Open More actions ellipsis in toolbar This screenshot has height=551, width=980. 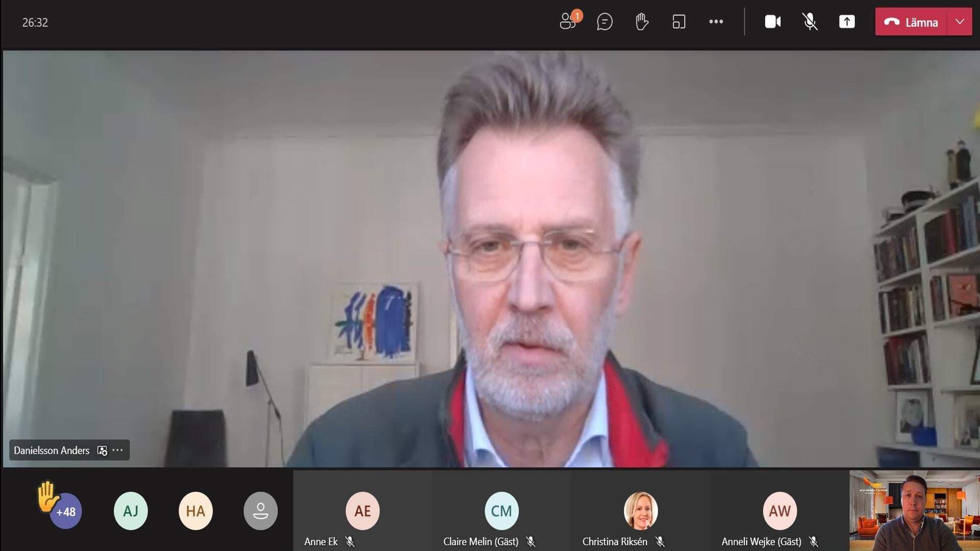(716, 22)
